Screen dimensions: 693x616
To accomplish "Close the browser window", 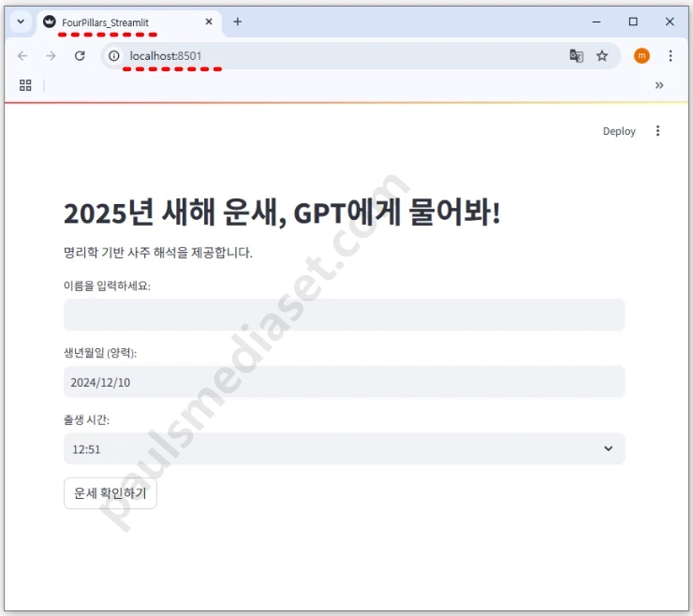I will click(x=670, y=22).
